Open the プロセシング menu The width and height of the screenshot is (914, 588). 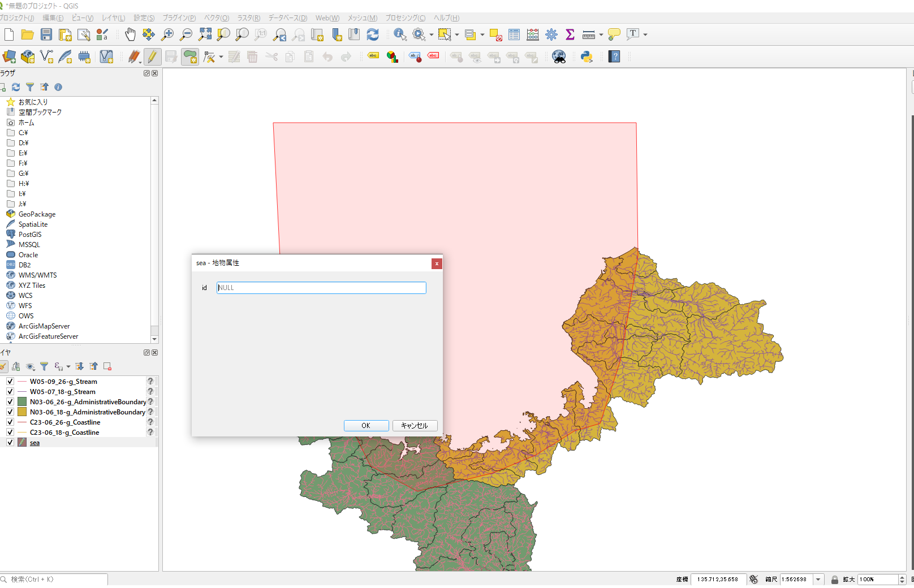coord(405,18)
